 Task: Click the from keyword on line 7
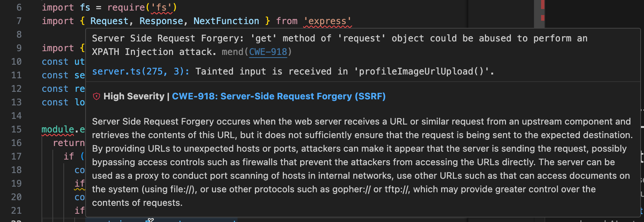coord(287,21)
